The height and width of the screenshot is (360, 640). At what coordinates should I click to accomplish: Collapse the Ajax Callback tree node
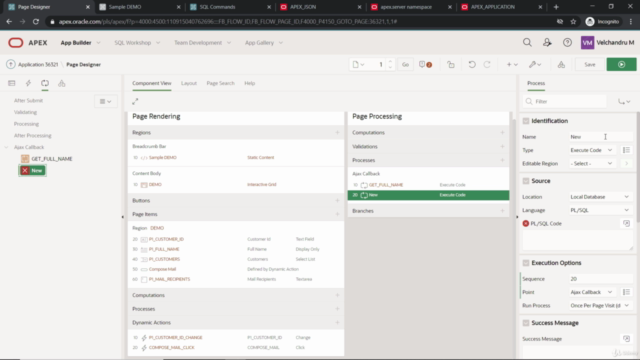(x=7, y=147)
